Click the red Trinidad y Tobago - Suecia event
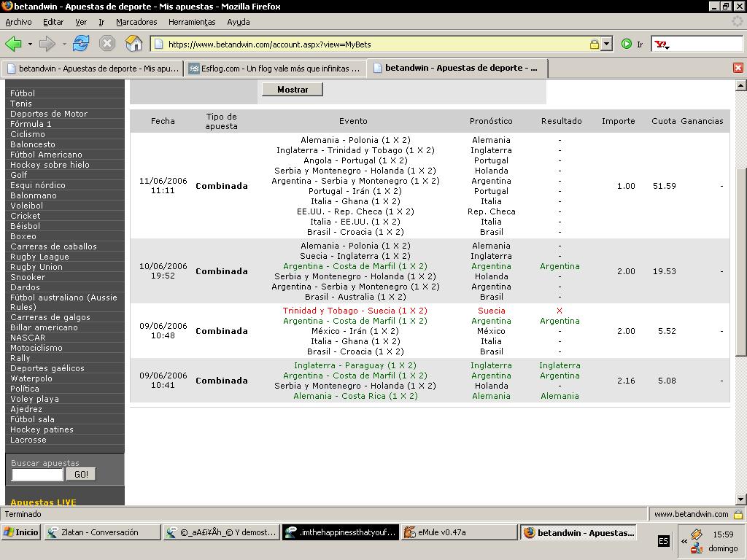Image resolution: width=747 pixels, height=560 pixels. pos(355,311)
